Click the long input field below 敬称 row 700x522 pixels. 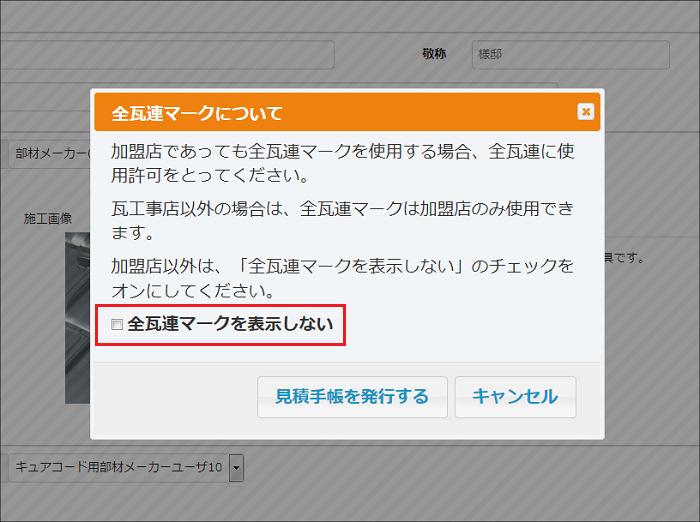[x=300, y=90]
